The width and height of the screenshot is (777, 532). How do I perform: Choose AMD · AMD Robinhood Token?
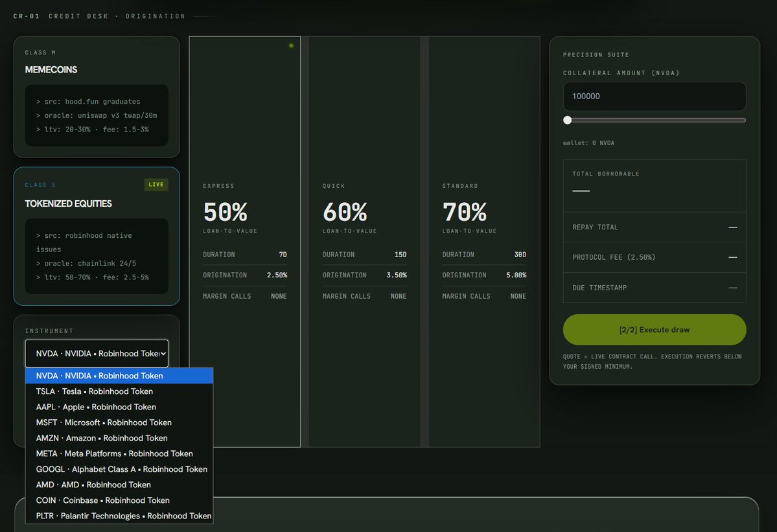[119, 485]
